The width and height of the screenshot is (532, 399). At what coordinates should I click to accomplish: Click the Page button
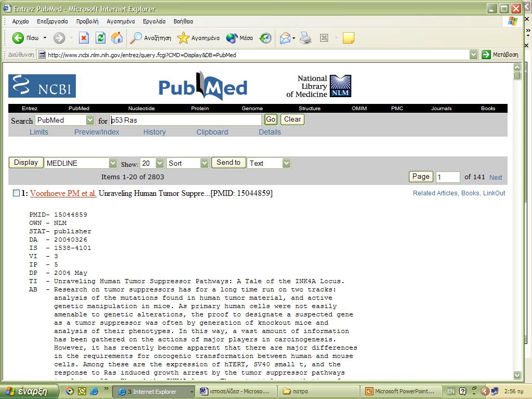pyautogui.click(x=421, y=177)
